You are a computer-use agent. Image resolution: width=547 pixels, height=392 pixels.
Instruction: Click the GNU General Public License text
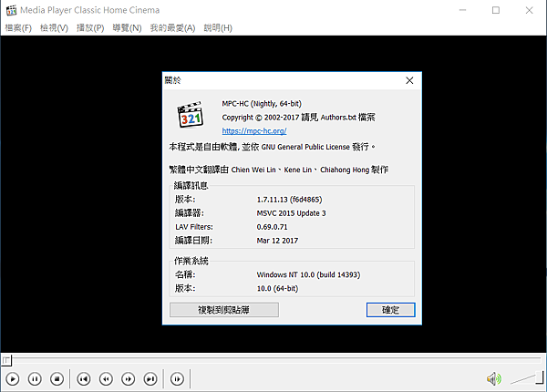pos(305,147)
